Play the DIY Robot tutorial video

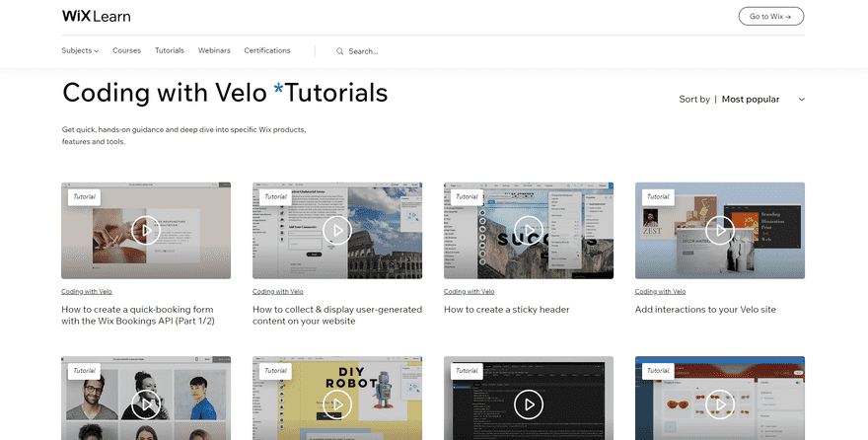tap(337, 404)
